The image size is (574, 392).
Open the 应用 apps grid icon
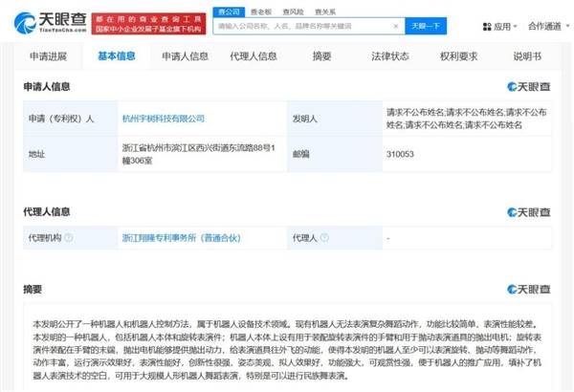click(487, 27)
